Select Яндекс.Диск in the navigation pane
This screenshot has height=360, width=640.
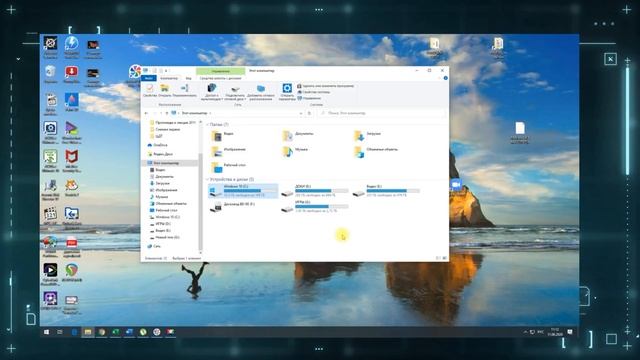(x=160, y=154)
